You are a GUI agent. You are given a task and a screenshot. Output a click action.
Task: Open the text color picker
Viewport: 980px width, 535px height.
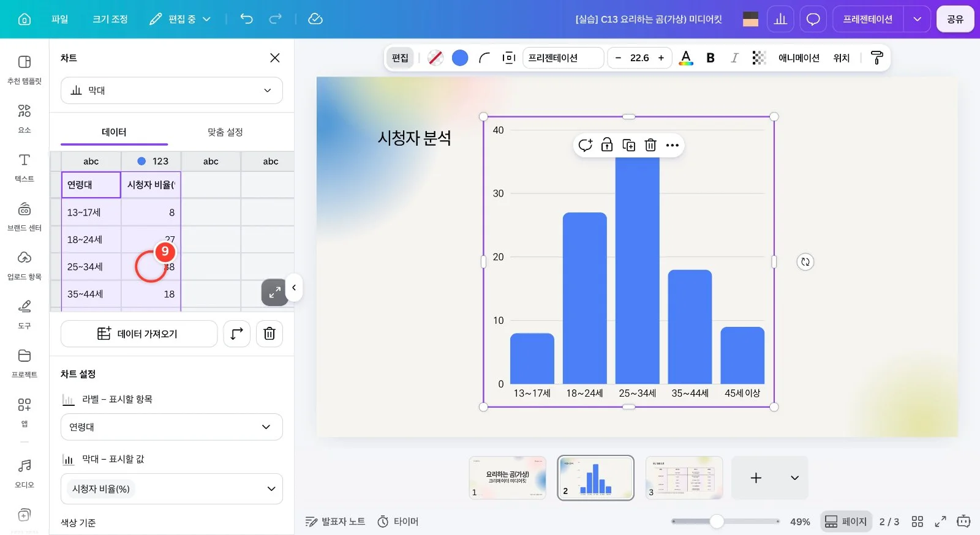tap(686, 58)
